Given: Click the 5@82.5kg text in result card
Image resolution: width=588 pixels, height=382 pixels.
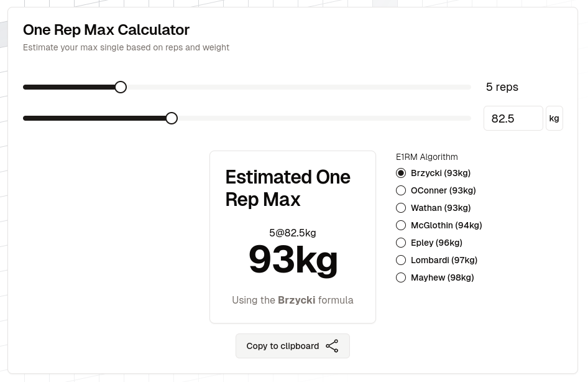Looking at the screenshot, I should 293,233.
